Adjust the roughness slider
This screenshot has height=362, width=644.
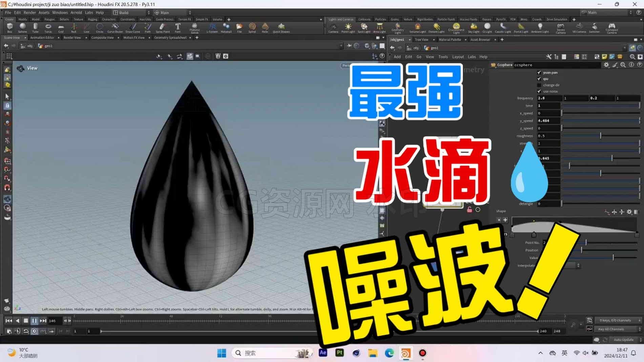point(600,136)
